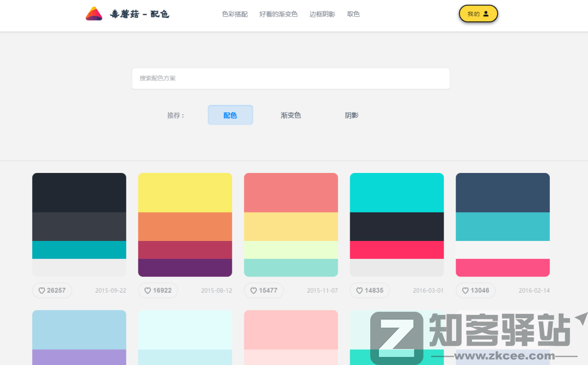Go to 好看的渐变色 nav item
588x365 pixels.
278,14
